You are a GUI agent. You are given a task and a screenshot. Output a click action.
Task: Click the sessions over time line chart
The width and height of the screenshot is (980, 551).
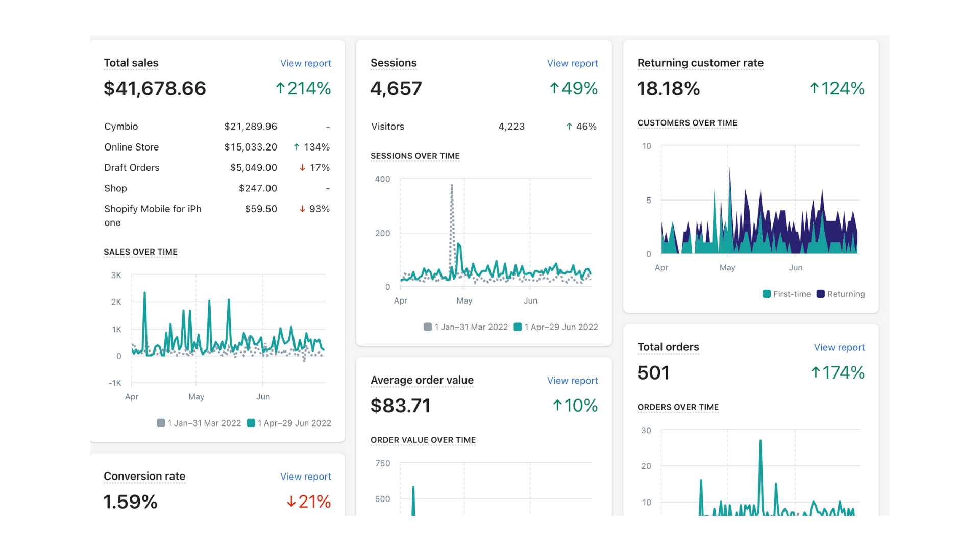pos(496,233)
